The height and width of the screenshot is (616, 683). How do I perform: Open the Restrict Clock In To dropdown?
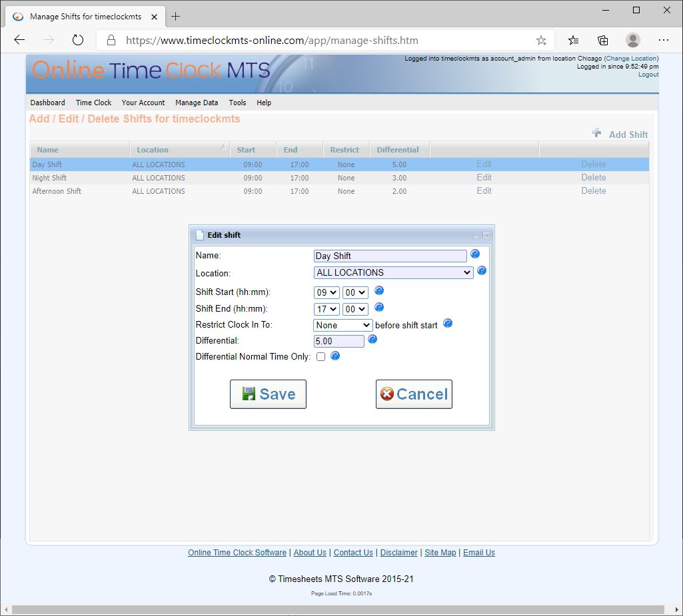342,325
